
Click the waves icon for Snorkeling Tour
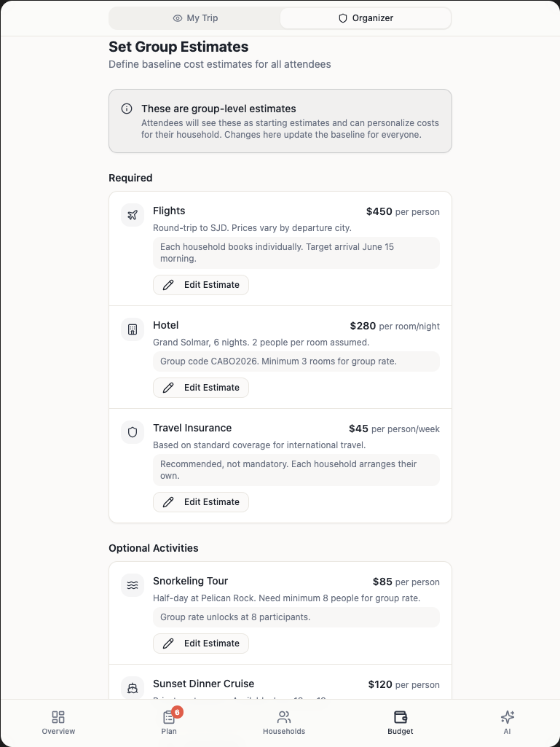pos(133,585)
